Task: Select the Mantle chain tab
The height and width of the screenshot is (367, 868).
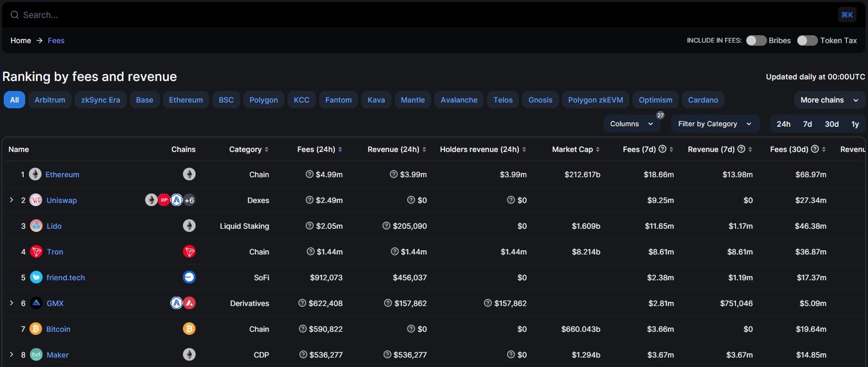Action: pyautogui.click(x=413, y=100)
